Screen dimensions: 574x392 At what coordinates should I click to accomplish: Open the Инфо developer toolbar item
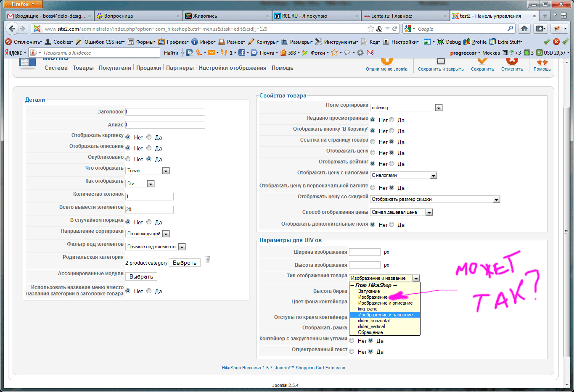pos(204,42)
